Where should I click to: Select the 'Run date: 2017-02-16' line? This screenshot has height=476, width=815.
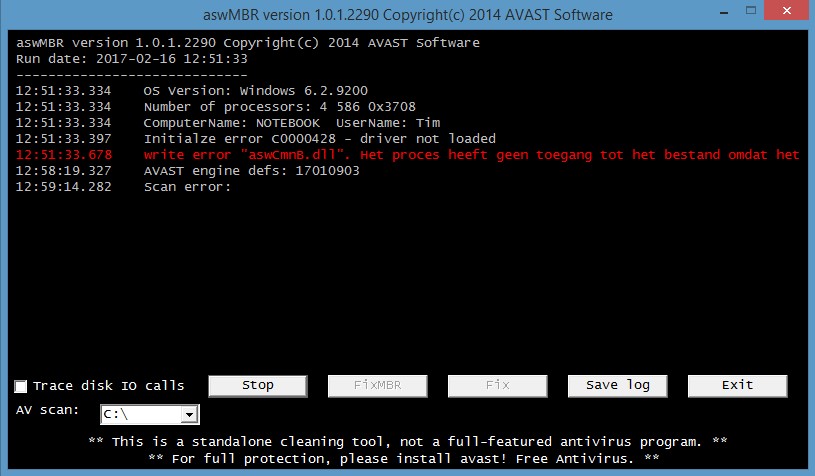coord(132,59)
